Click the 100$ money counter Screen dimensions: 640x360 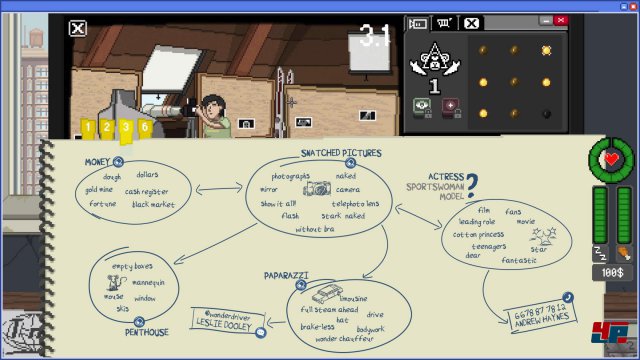[613, 273]
